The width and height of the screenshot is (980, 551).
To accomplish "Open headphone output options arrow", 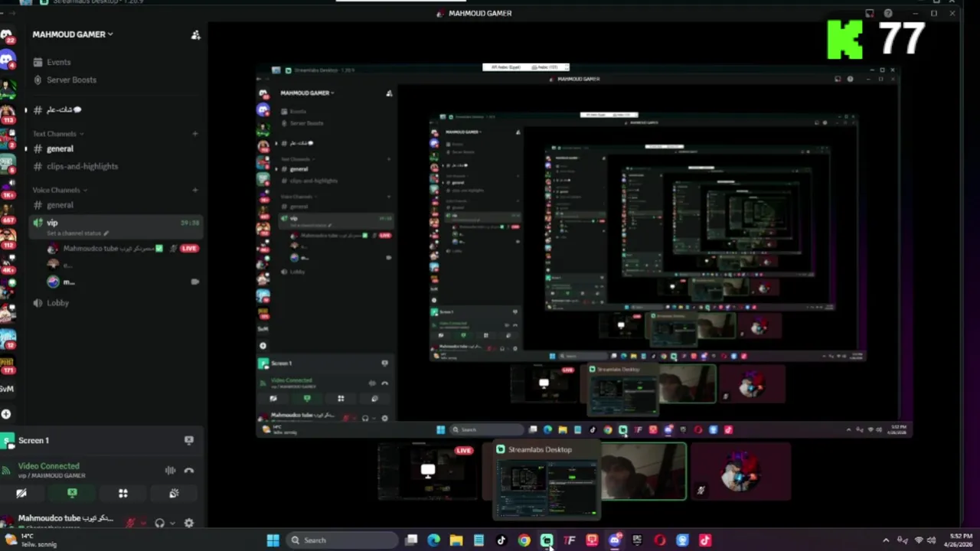I will pos(172,523).
